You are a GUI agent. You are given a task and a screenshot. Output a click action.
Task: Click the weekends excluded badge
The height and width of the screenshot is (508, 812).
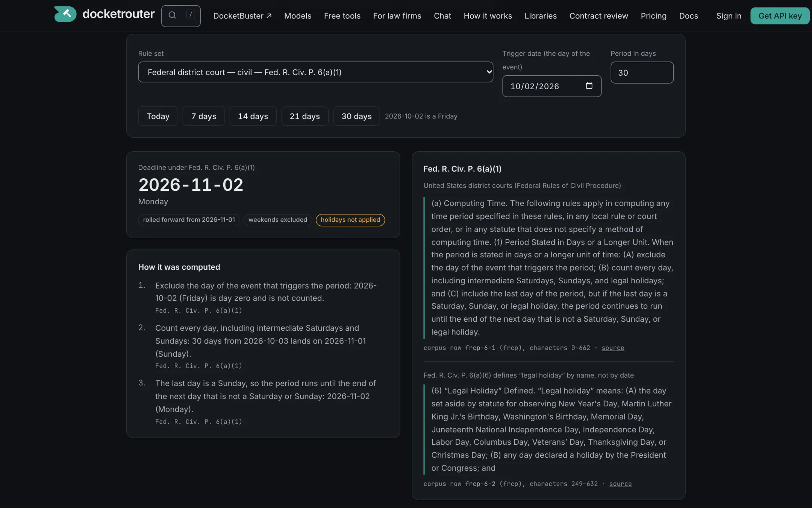pyautogui.click(x=277, y=220)
